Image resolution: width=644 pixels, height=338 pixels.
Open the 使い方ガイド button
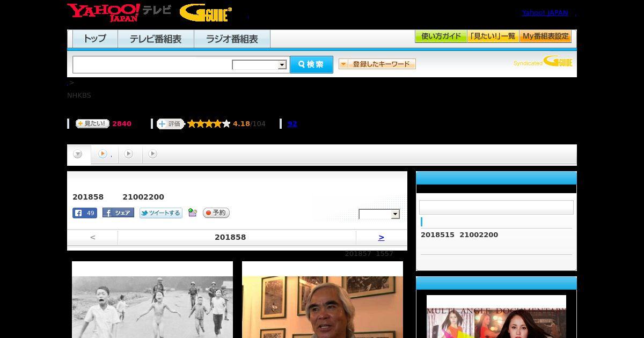[441, 36]
